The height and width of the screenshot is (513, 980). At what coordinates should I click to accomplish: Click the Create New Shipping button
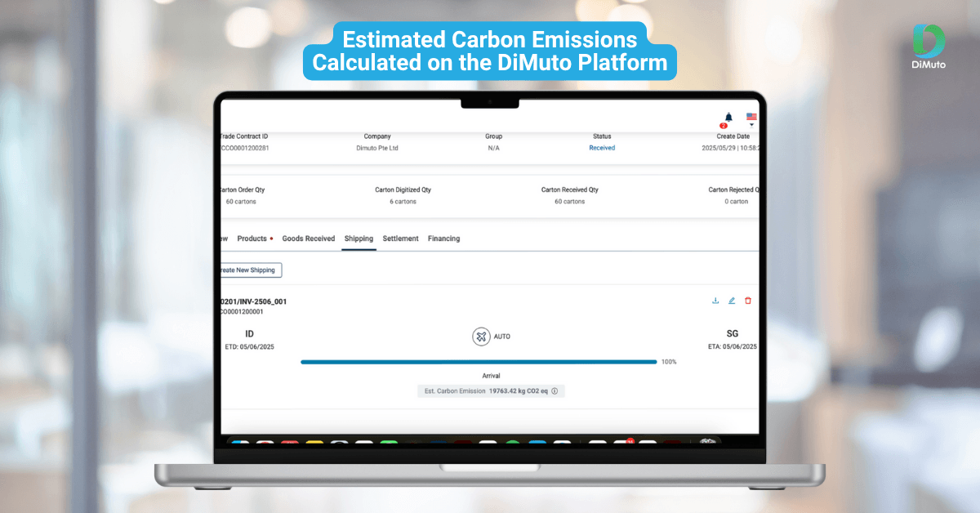pos(251,270)
